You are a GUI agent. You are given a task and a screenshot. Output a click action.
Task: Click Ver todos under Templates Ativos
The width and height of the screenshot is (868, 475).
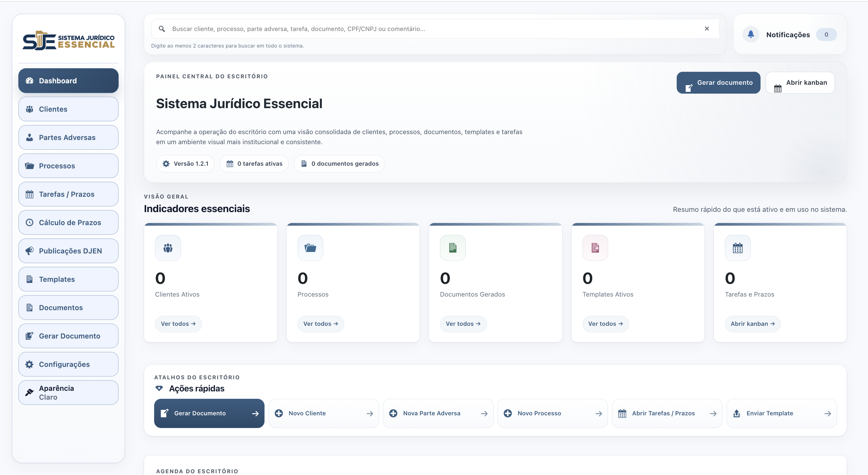(606, 324)
